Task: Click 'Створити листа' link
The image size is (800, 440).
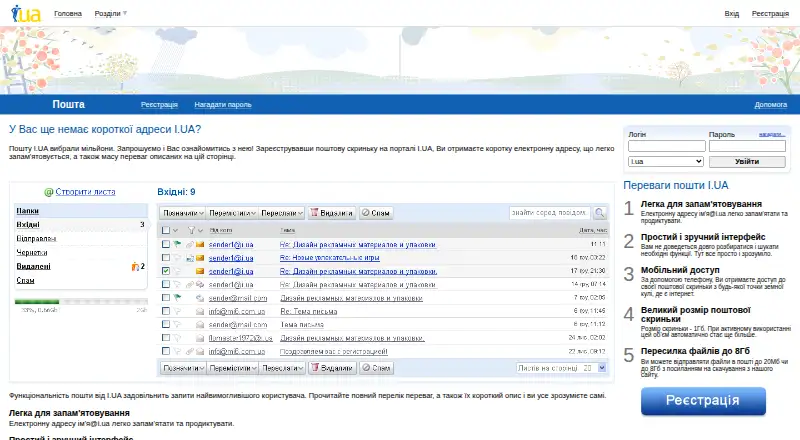Action: (85, 192)
